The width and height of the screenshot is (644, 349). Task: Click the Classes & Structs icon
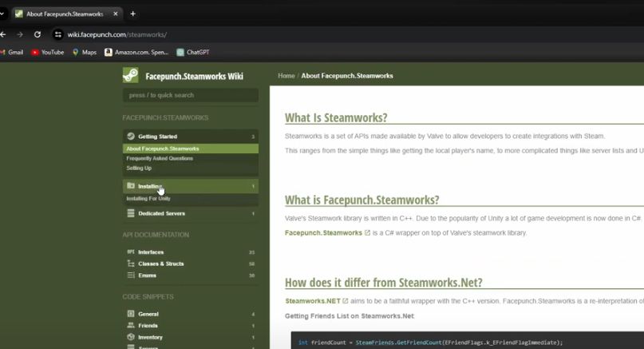131,264
